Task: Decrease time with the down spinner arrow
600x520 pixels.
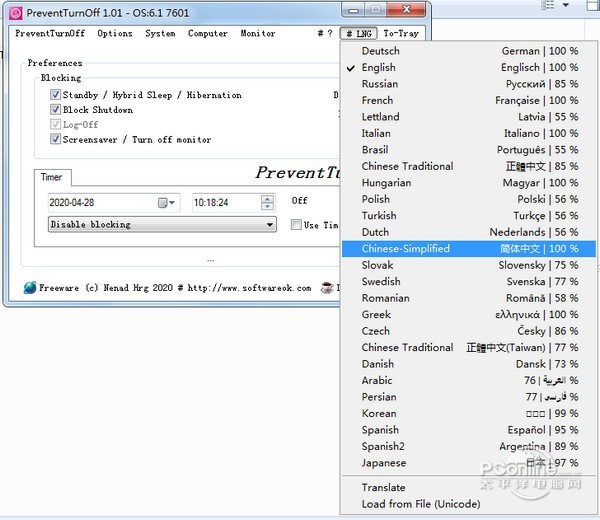Action: [267, 207]
